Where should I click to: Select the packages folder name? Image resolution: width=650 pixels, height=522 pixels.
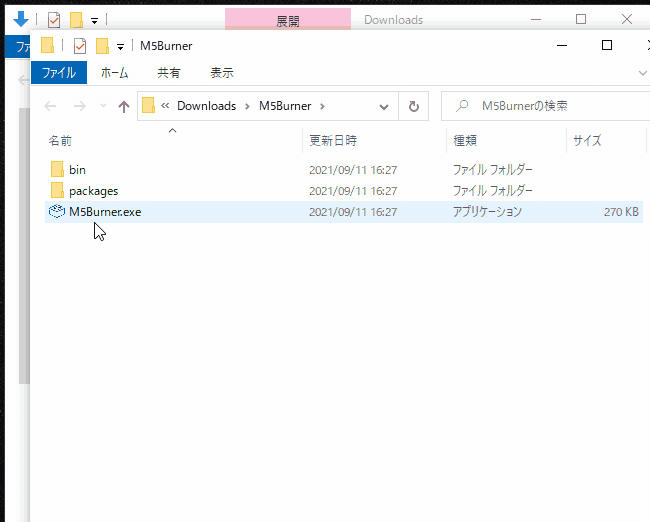coord(94,191)
